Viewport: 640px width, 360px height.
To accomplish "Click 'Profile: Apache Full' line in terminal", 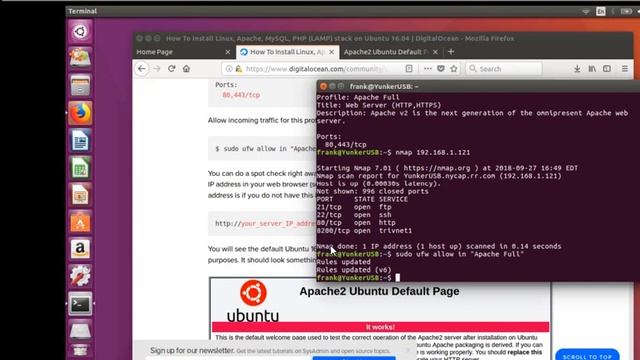I will pos(358,98).
